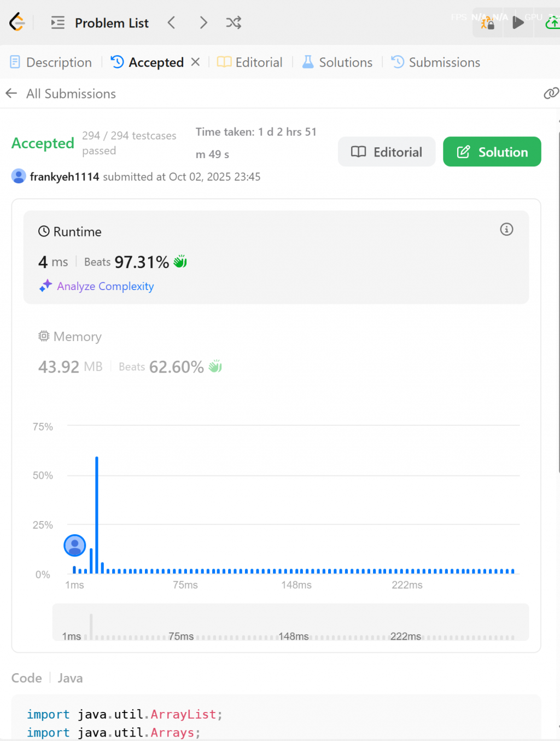Click the run play icon

point(517,23)
